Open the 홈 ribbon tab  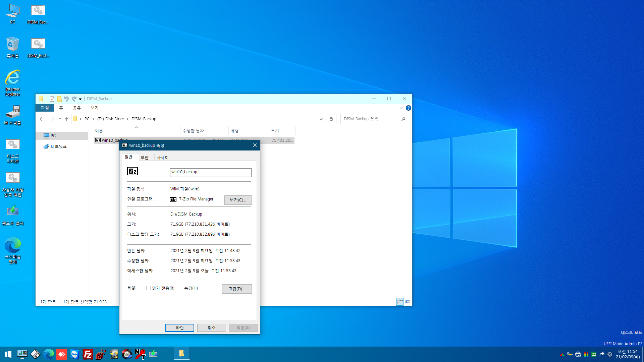(61, 108)
